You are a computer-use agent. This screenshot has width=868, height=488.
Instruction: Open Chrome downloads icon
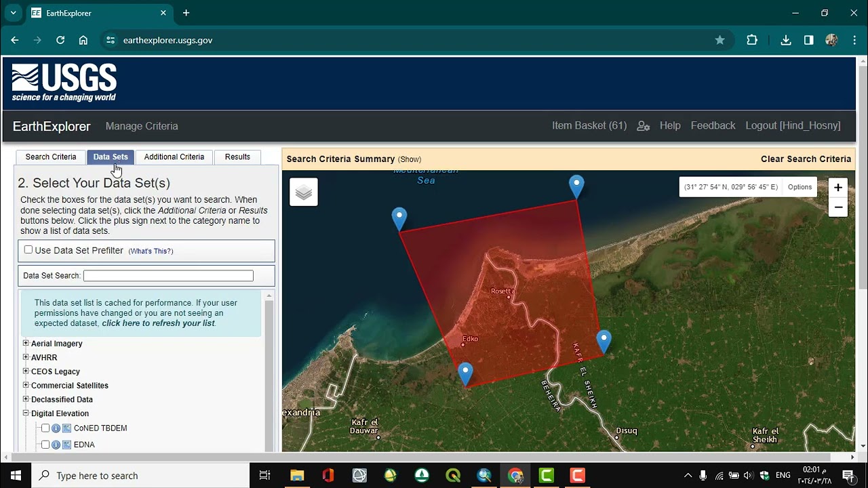786,40
